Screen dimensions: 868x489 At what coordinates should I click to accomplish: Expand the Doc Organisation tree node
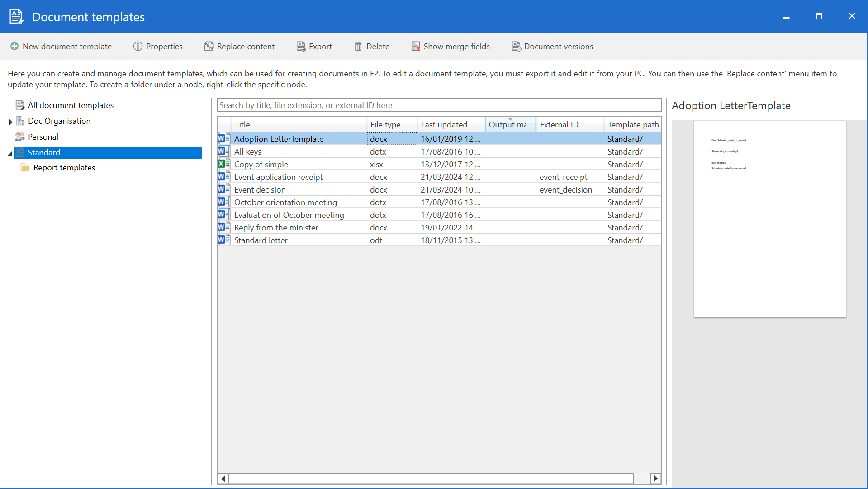10,122
